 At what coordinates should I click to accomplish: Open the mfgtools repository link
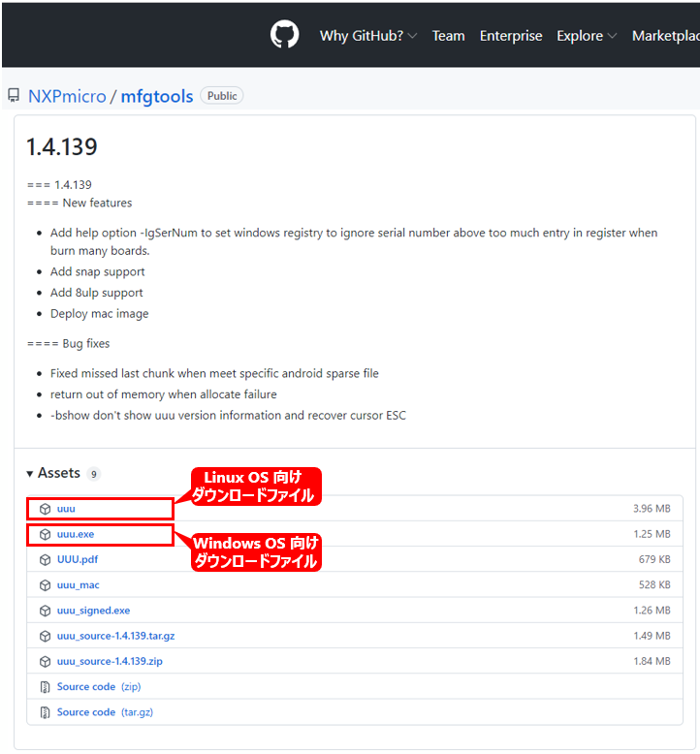(x=156, y=96)
